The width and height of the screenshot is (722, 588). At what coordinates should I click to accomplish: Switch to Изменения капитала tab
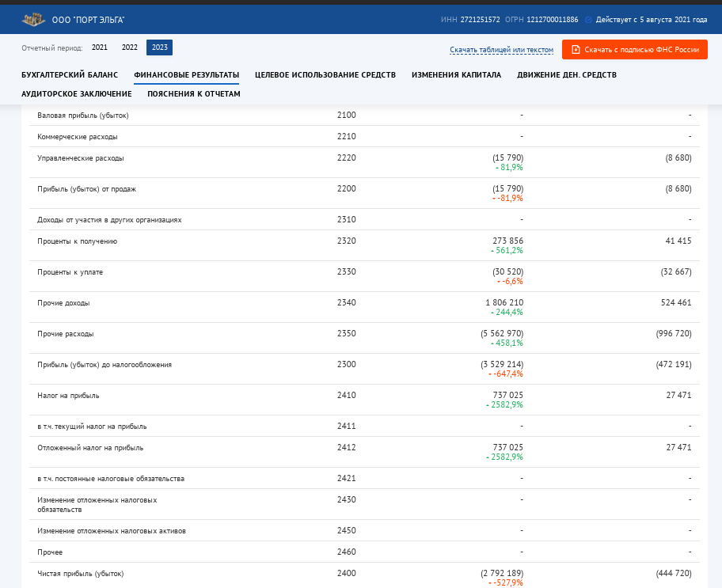[456, 75]
